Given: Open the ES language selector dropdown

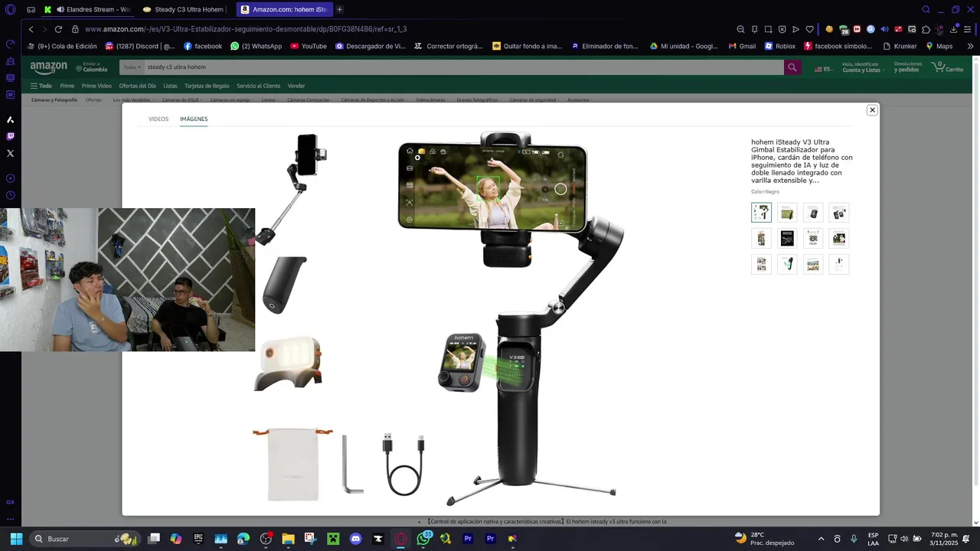Looking at the screenshot, I should click(x=824, y=68).
